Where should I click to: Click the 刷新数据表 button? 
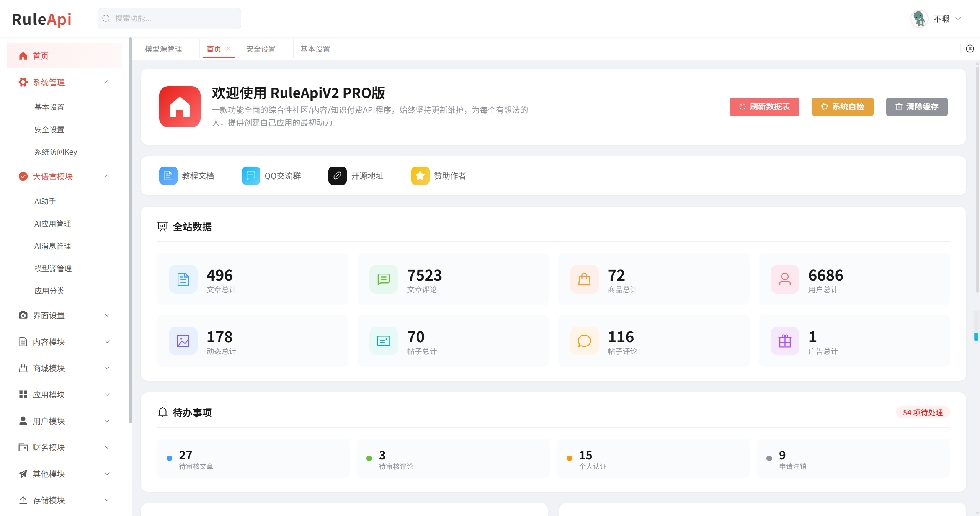point(764,107)
